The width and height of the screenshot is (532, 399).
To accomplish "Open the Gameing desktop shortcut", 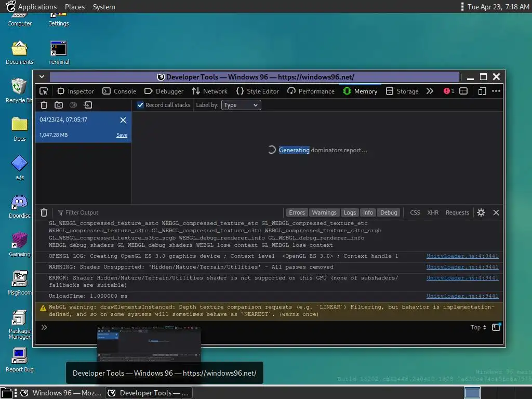I will [x=19, y=245].
